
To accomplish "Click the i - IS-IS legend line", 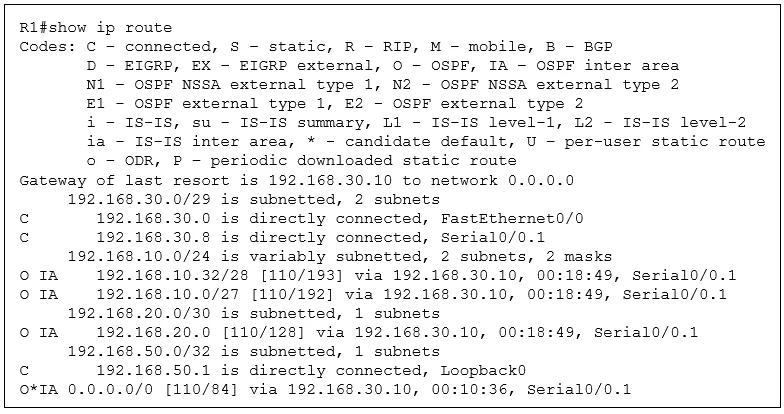I will point(416,122).
